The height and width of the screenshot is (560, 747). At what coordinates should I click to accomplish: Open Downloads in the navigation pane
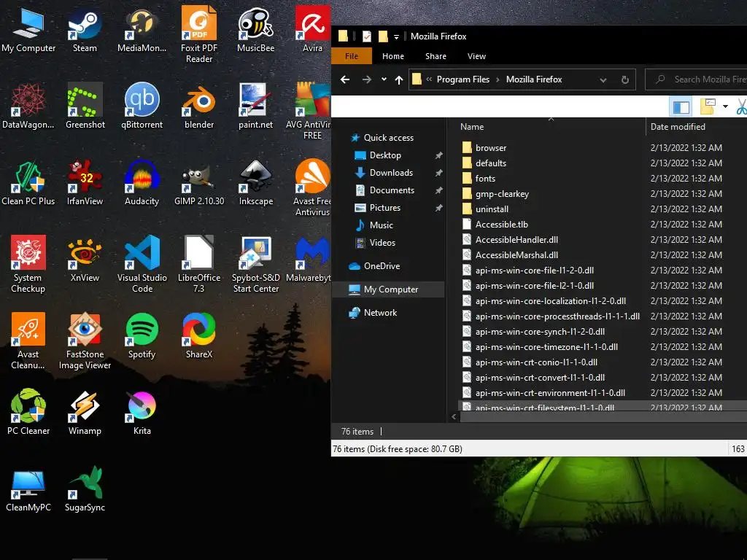(x=391, y=173)
